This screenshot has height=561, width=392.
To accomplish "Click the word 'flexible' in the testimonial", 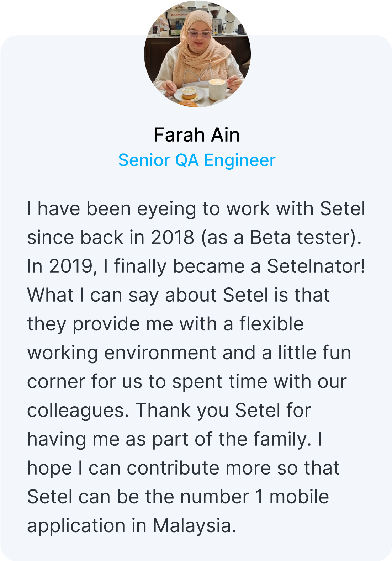I will click(x=271, y=324).
